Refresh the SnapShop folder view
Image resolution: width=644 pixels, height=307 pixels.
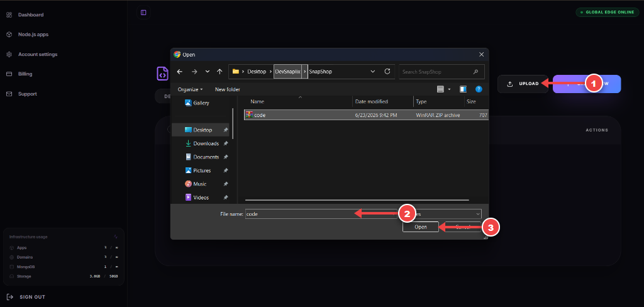tap(387, 72)
